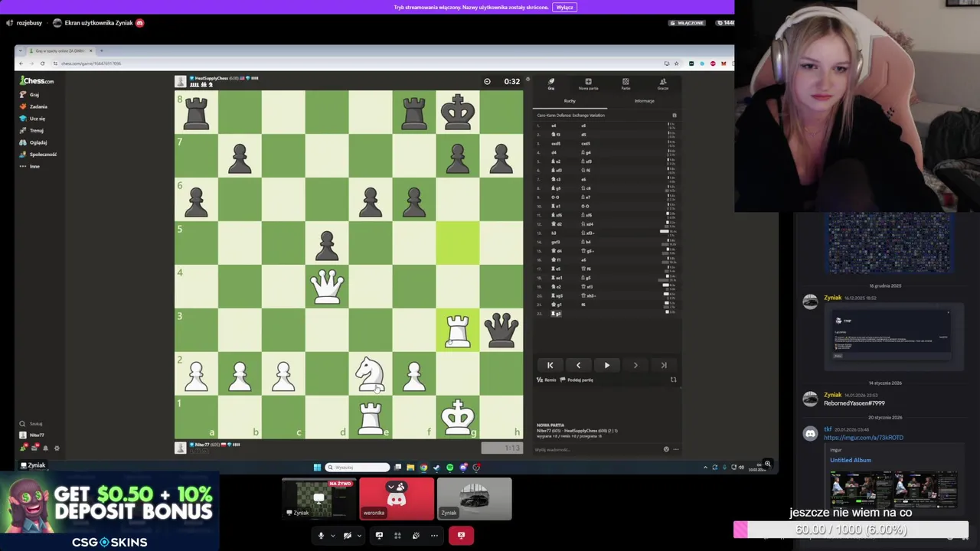Share your screen in Discord call
This screenshot has width=980, height=551.
click(379, 535)
